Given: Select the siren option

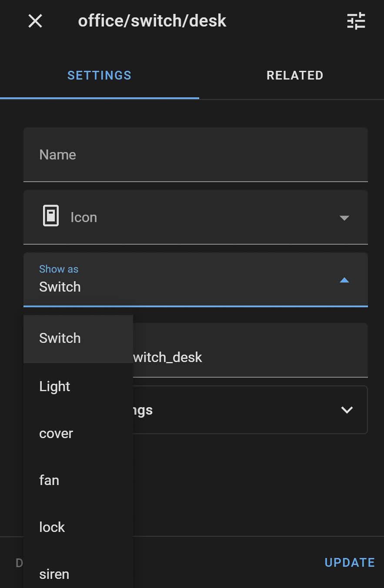Looking at the screenshot, I should 78,574.
